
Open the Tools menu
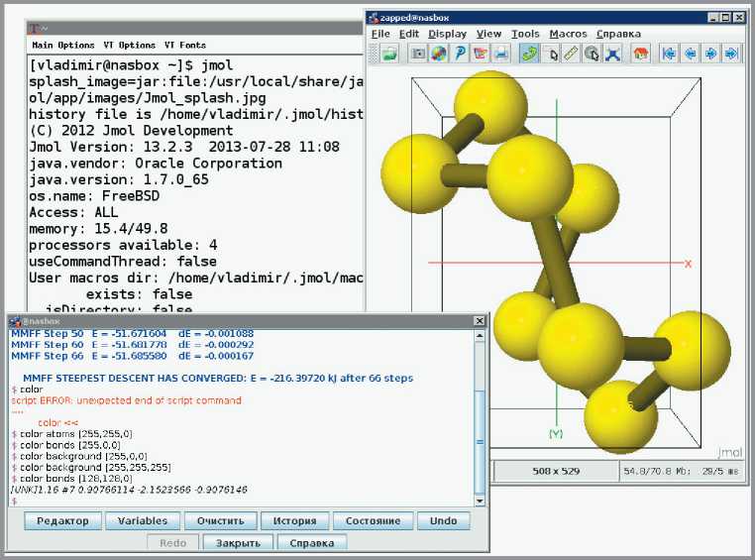click(x=525, y=34)
